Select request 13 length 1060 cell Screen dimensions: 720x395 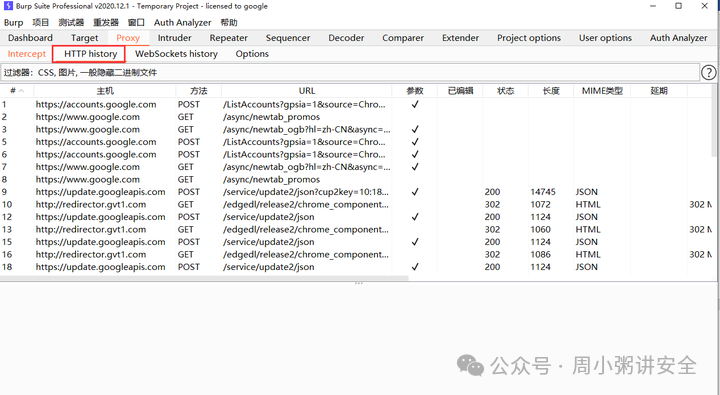(x=540, y=229)
